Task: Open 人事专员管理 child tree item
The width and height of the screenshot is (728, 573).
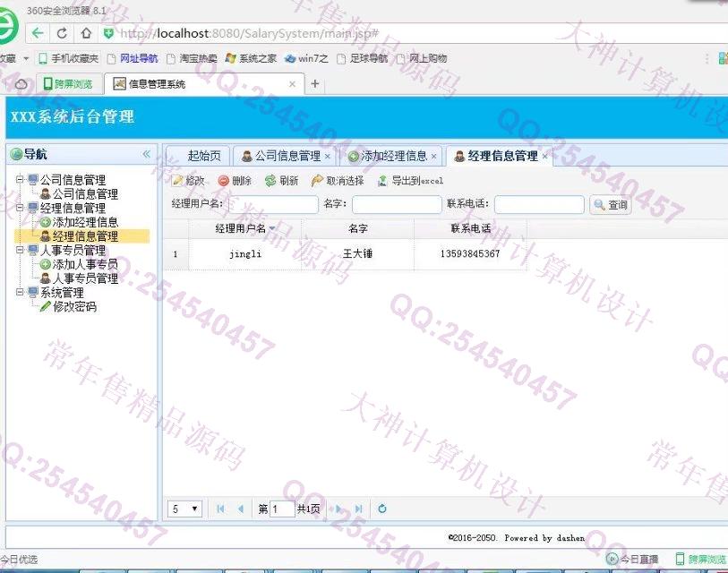Action: 79,278
